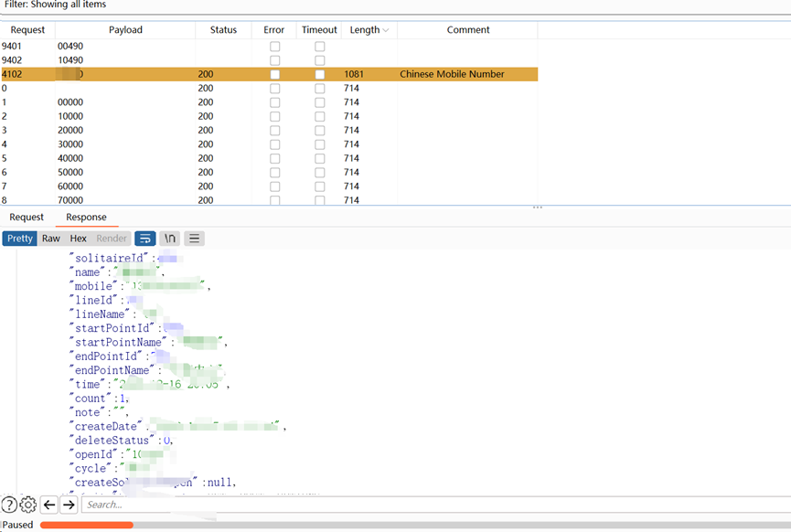791x532 pixels.
Task: Check Timeout box for request 9401
Action: click(319, 47)
